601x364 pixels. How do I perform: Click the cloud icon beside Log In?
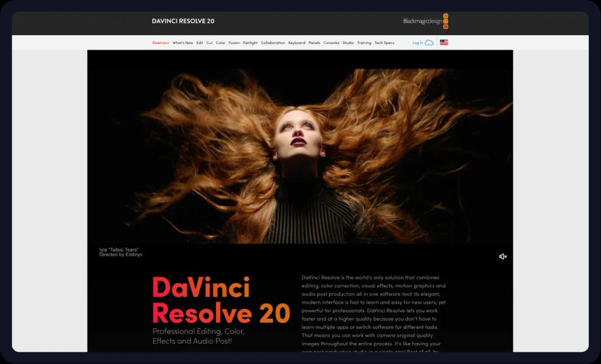[429, 42]
